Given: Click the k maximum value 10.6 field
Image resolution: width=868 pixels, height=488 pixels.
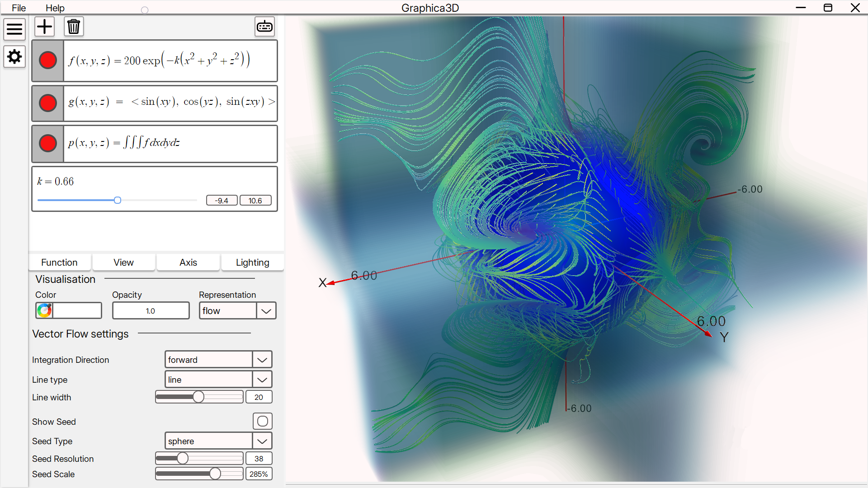Looking at the screenshot, I should (x=255, y=200).
